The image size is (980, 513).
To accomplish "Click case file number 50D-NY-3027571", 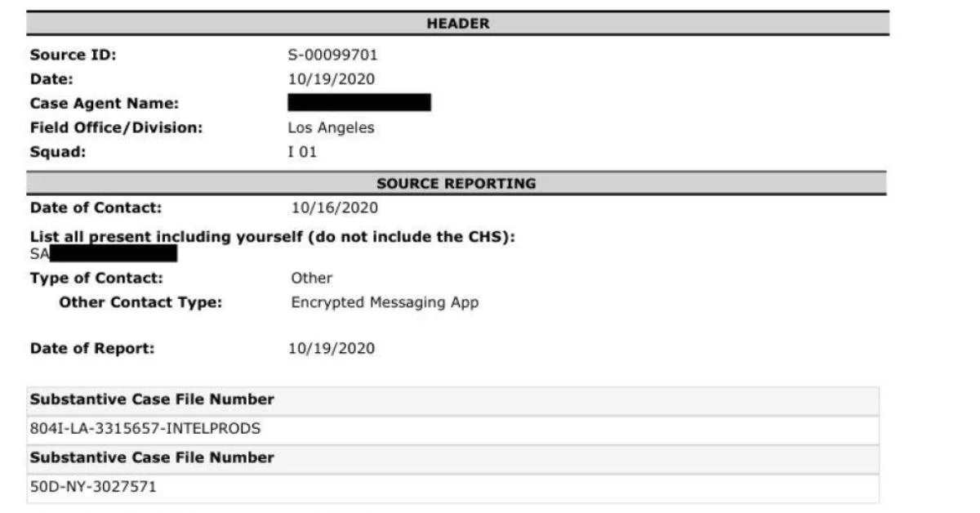I will (93, 488).
